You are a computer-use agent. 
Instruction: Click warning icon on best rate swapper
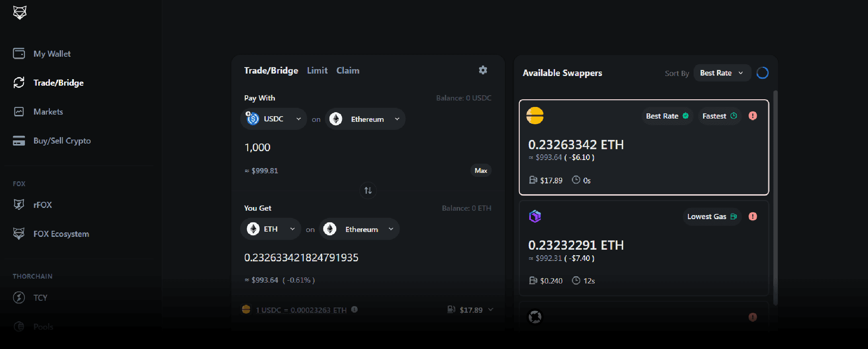753,116
